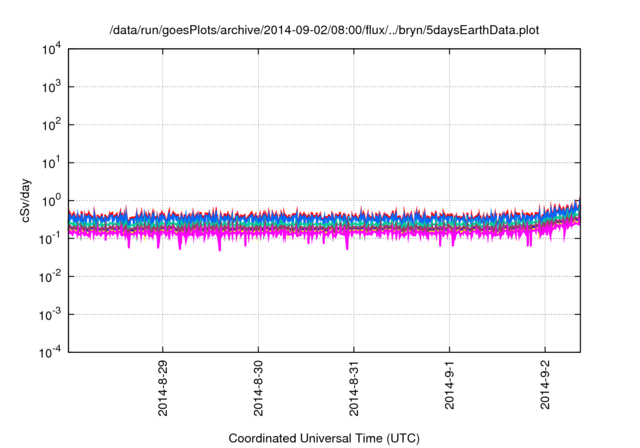This screenshot has width=640, height=448.
Task: Select the cSv/day y-axis label
Action: pos(25,200)
